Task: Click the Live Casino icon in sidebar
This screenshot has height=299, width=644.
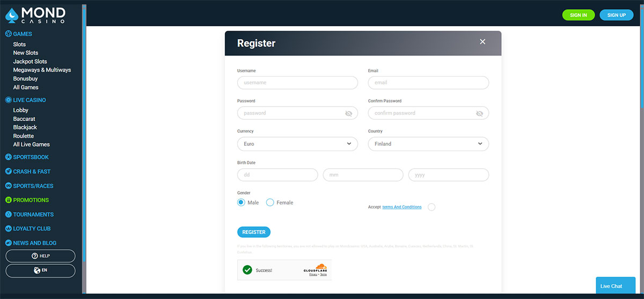Action: pyautogui.click(x=8, y=100)
